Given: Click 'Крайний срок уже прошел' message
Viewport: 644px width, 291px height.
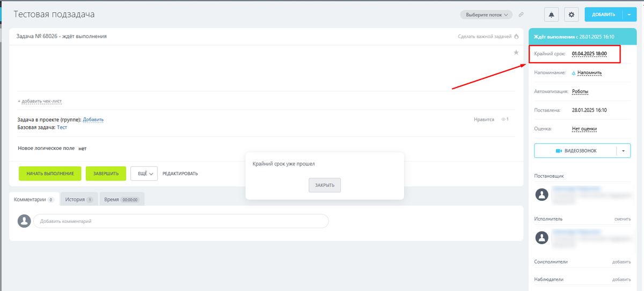Looking at the screenshot, I should [x=284, y=164].
